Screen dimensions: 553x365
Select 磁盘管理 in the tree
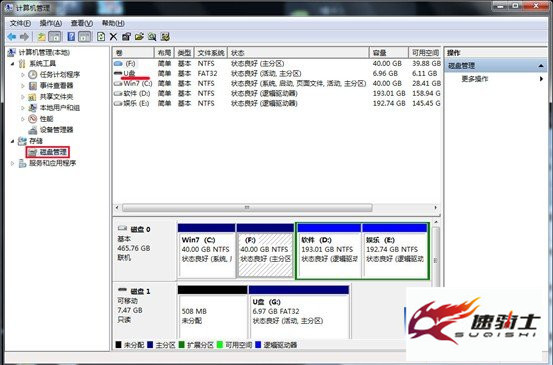pos(53,152)
